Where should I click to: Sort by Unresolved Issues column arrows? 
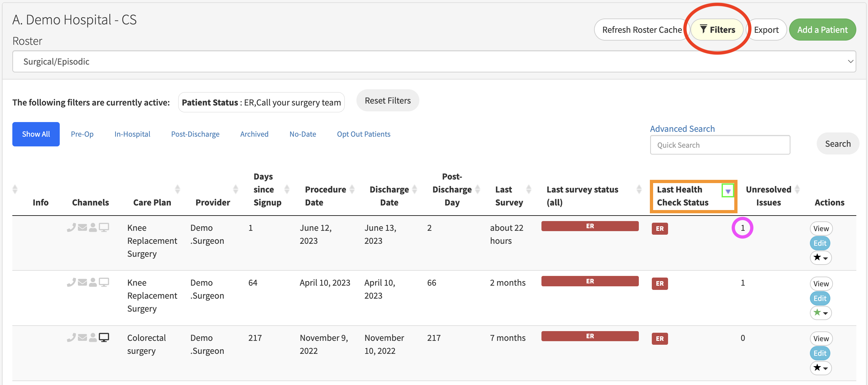(797, 189)
